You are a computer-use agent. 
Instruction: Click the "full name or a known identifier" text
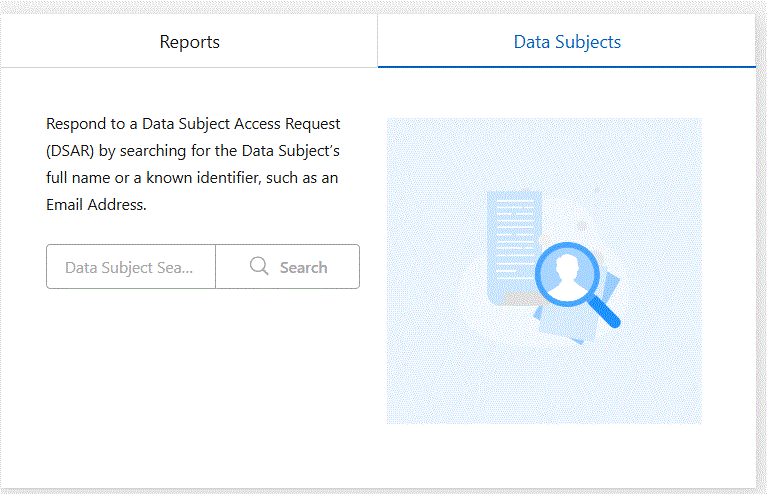(160, 178)
